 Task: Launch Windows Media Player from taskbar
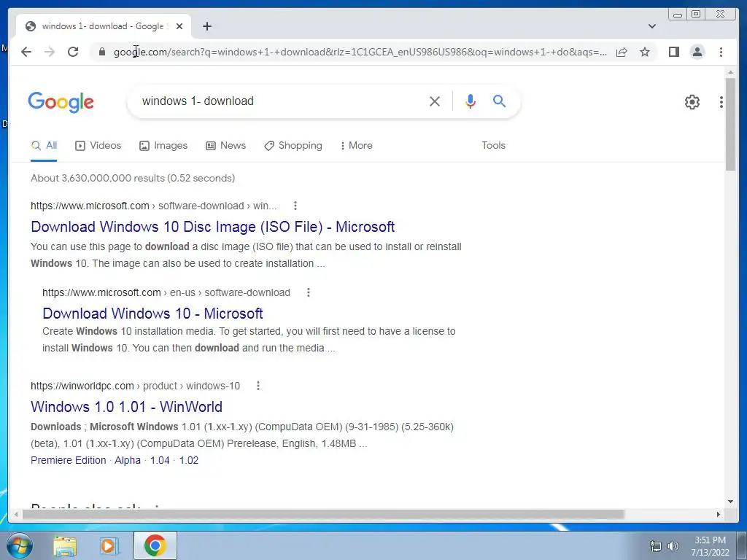109,545
